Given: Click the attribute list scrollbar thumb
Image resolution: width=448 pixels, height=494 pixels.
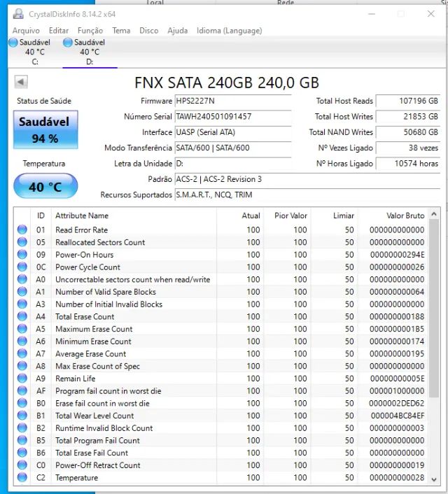Looking at the screenshot, I should click(x=434, y=308).
